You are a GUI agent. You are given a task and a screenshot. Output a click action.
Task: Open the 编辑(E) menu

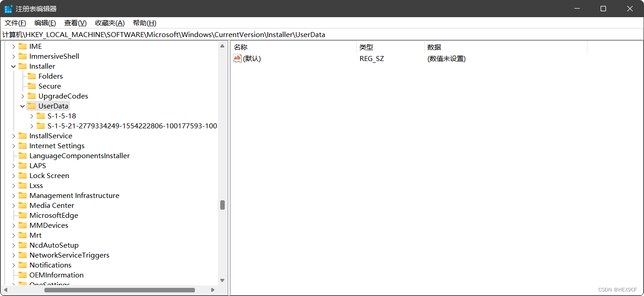click(45, 23)
